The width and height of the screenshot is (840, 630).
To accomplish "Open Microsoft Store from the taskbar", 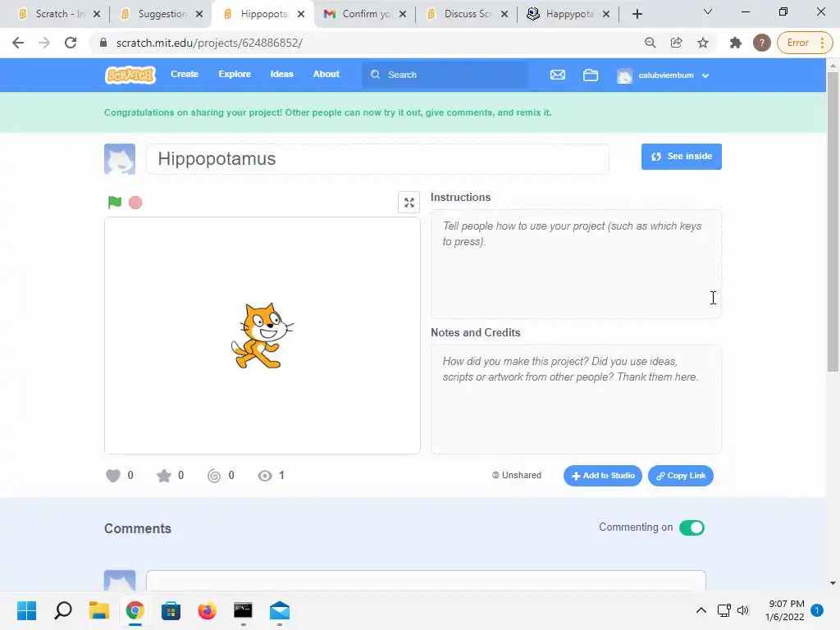I will click(x=171, y=610).
